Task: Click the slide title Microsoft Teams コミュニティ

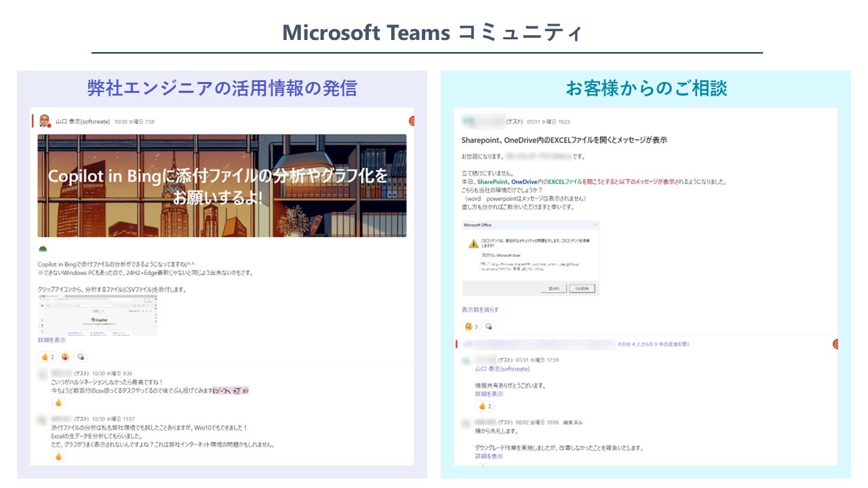Action: pyautogui.click(x=432, y=33)
